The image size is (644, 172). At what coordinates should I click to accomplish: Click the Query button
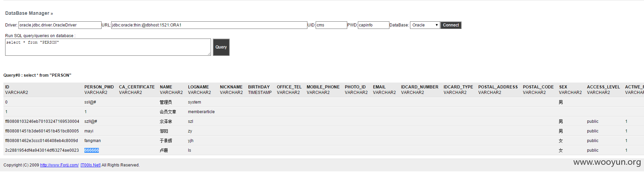tap(221, 47)
